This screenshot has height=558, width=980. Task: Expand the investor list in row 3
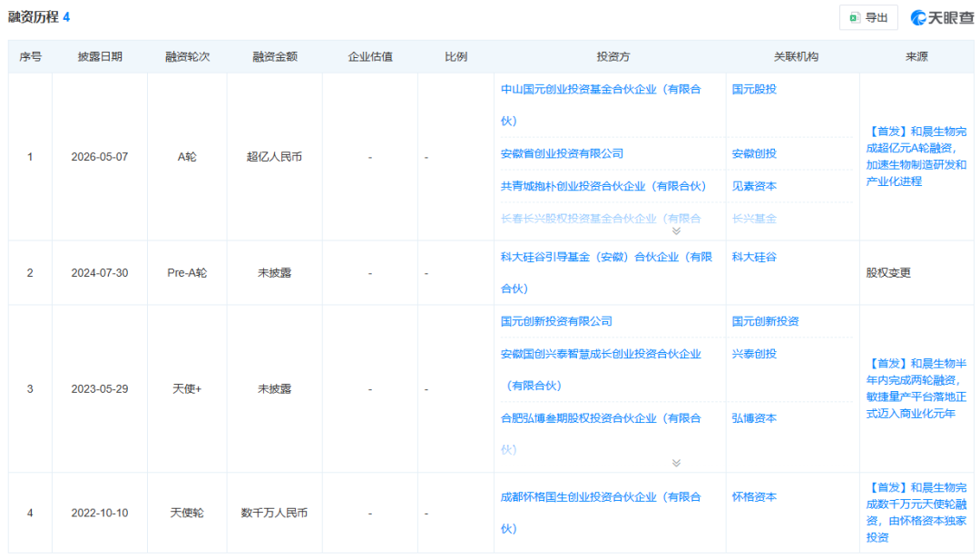pyautogui.click(x=676, y=463)
